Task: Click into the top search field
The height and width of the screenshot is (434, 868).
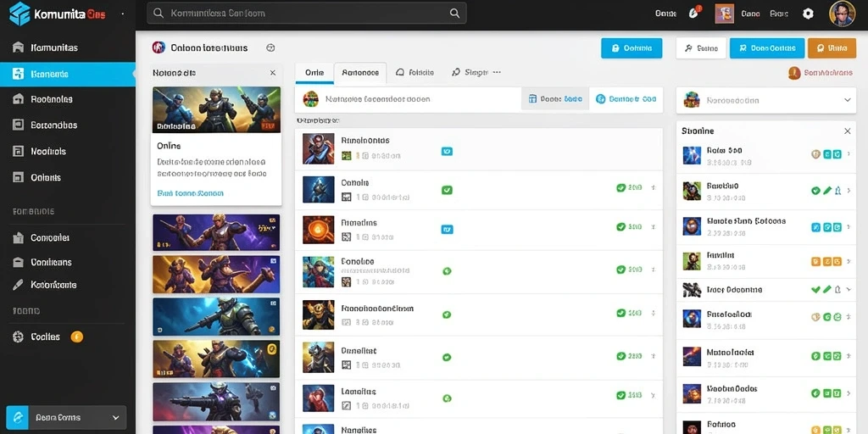Action: pos(306,14)
